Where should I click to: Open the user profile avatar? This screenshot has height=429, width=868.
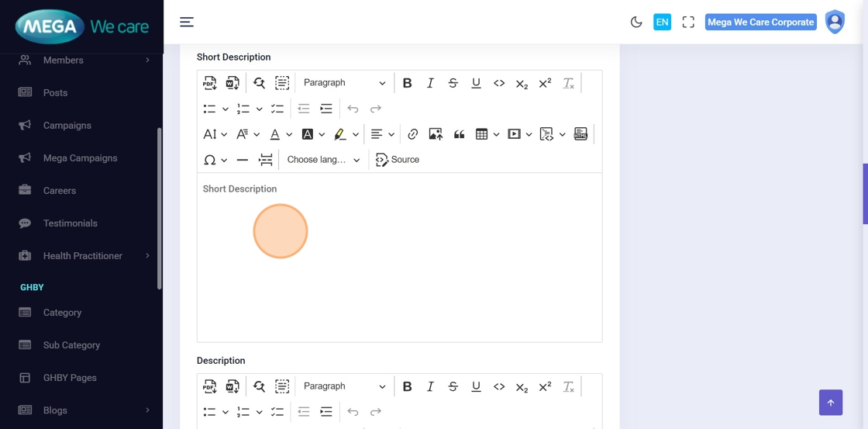835,22
